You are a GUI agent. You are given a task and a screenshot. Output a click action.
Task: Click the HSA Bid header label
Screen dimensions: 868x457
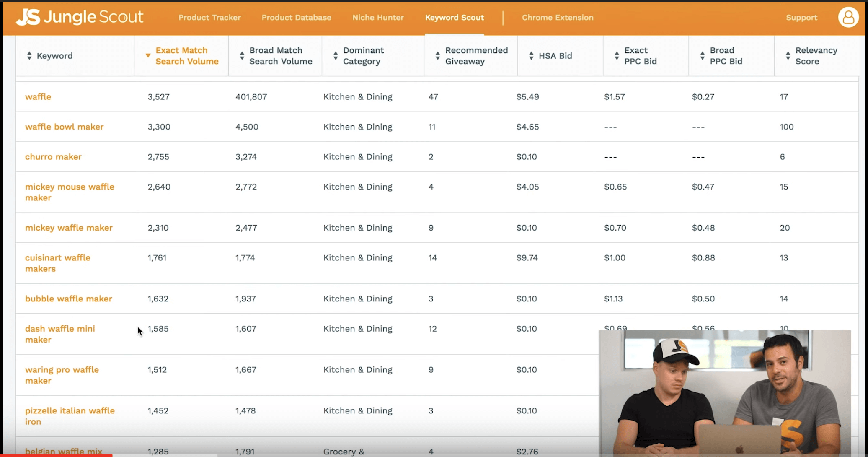coord(555,56)
